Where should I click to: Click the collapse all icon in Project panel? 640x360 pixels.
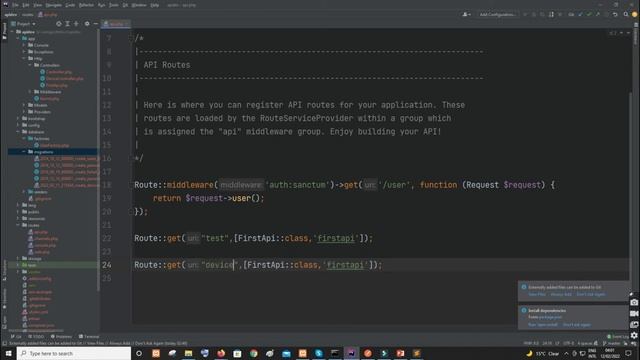point(76,24)
